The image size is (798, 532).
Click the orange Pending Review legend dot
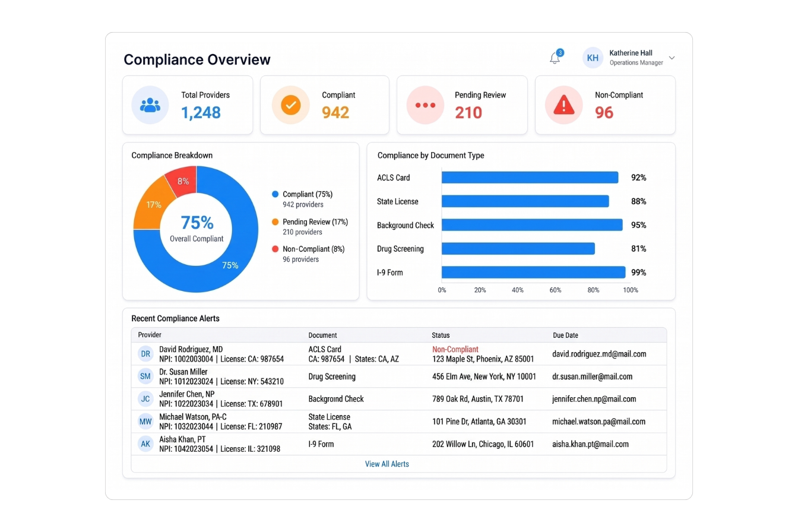pyautogui.click(x=275, y=221)
